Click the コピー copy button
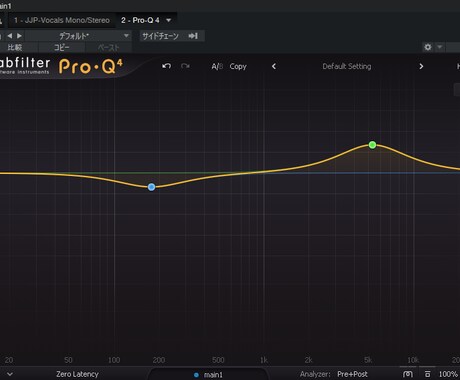Viewport: 460px width, 380px height. point(62,47)
